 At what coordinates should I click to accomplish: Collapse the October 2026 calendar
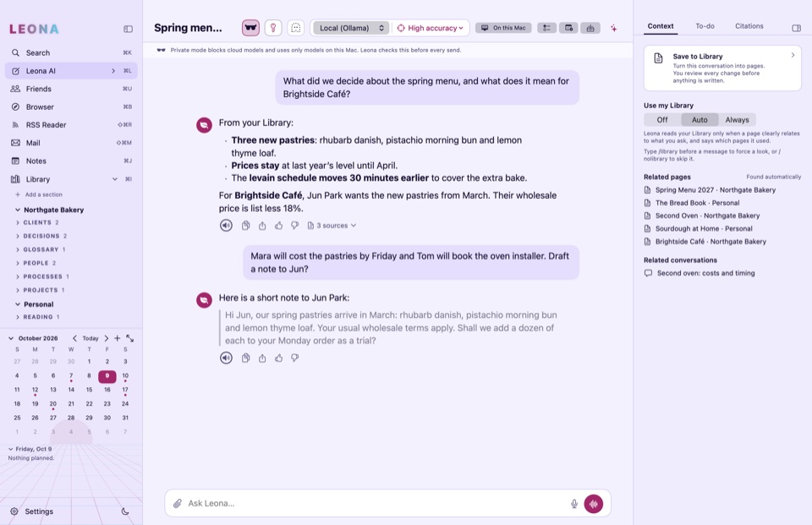pos(11,338)
